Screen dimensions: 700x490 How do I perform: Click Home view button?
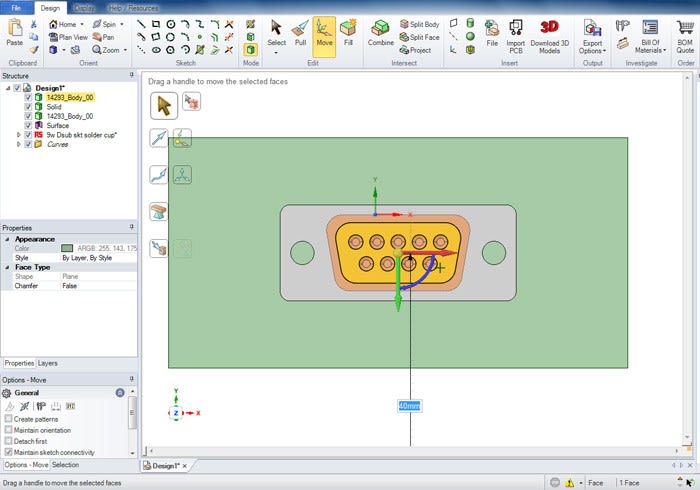(62, 24)
